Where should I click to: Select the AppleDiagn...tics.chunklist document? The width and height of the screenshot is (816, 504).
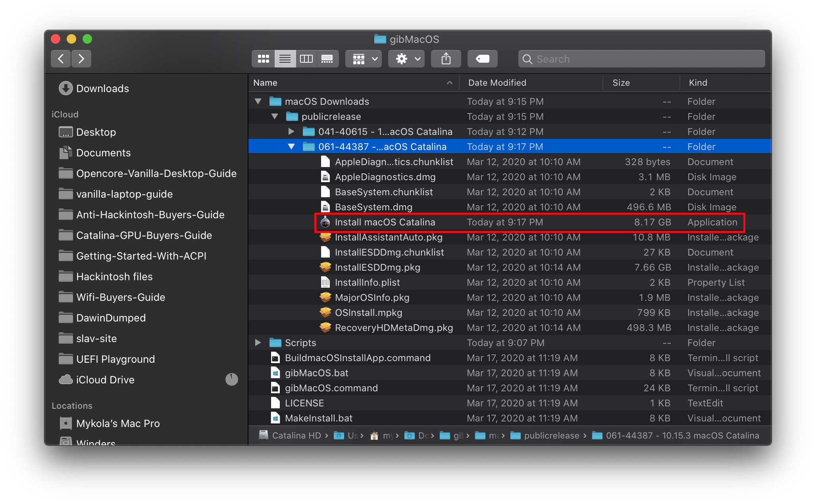[510, 162]
